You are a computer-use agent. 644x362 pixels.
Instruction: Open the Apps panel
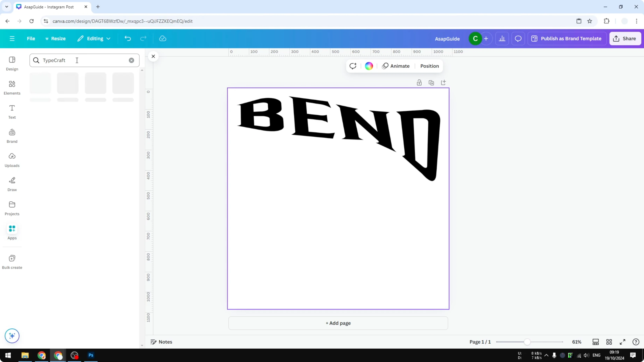(12, 232)
